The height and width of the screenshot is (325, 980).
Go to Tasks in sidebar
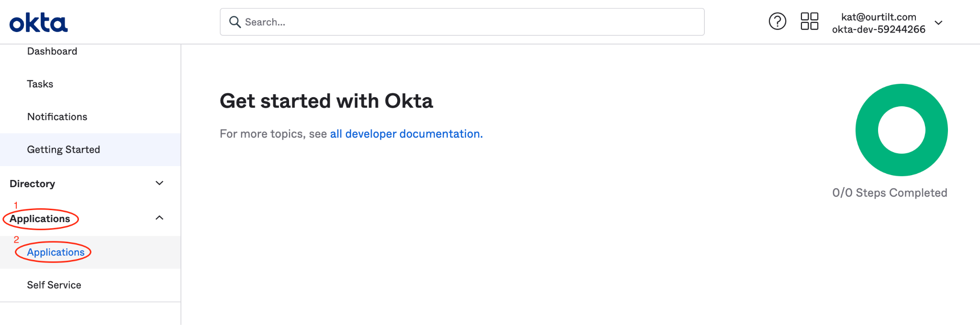[40, 84]
